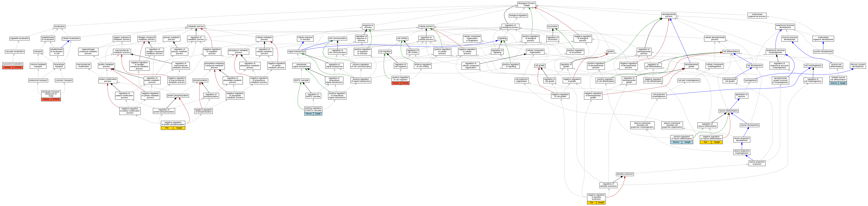Click "cellular component morphogenesis" node

coord(714,65)
